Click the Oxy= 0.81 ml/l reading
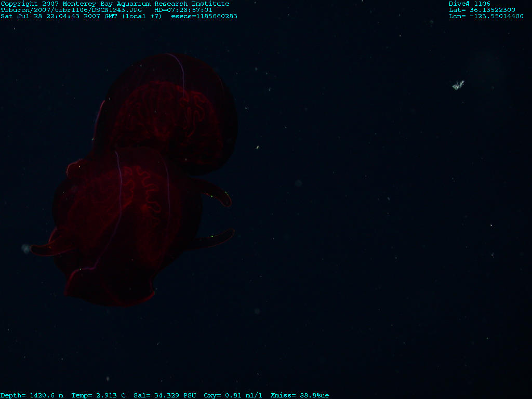This screenshot has height=399, width=532. click(x=233, y=395)
